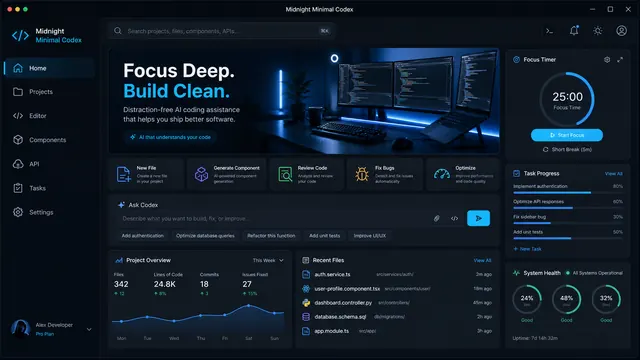This screenshot has width=640, height=360.
Task: Choose Add unit tests suggestion chip
Action: (x=324, y=236)
